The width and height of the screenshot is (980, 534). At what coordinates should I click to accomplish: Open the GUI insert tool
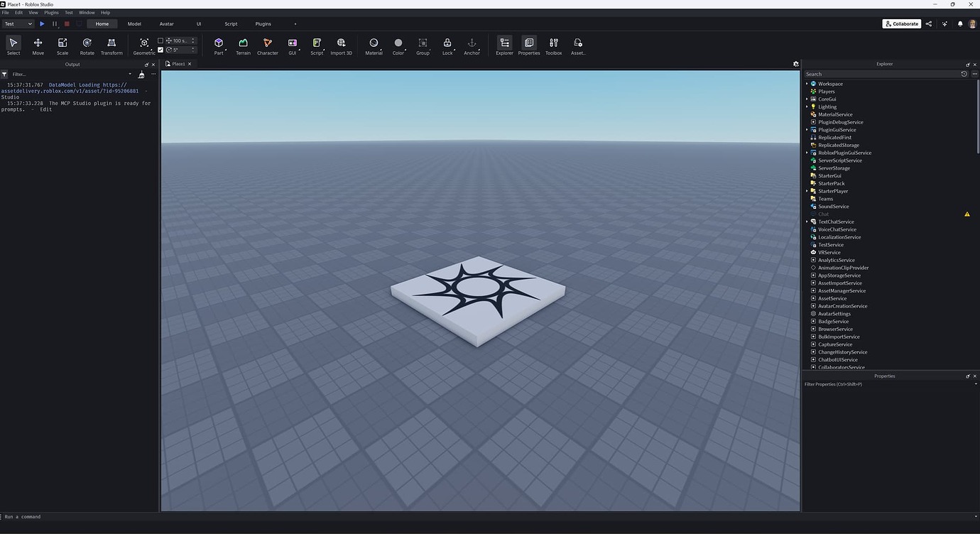[x=292, y=46]
